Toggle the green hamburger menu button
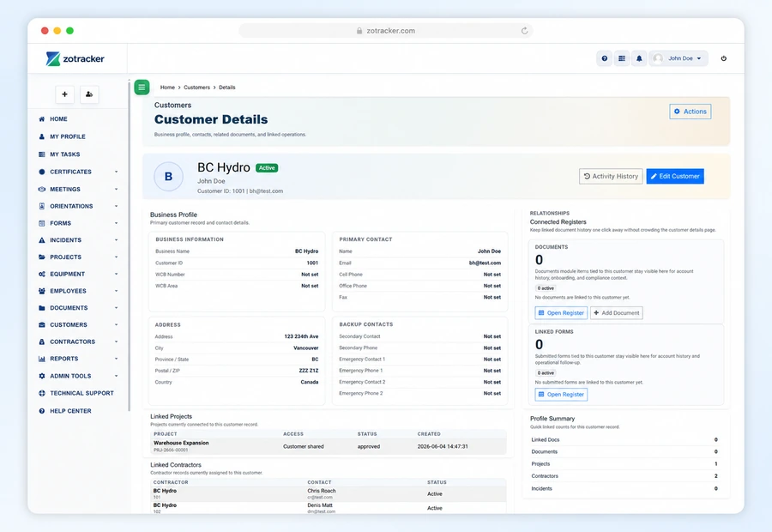The width and height of the screenshot is (772, 532). pyautogui.click(x=142, y=88)
